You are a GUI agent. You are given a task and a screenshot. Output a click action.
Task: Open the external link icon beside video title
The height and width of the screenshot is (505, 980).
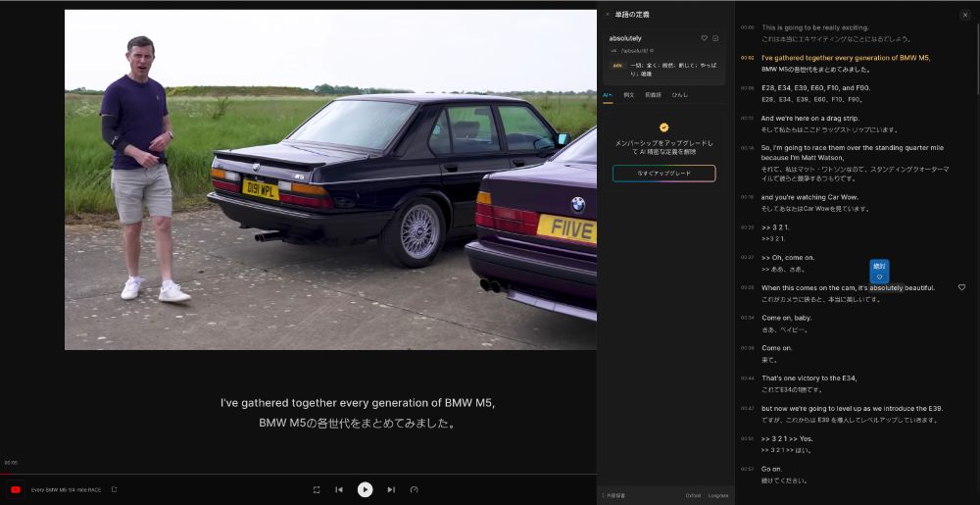pos(114,489)
